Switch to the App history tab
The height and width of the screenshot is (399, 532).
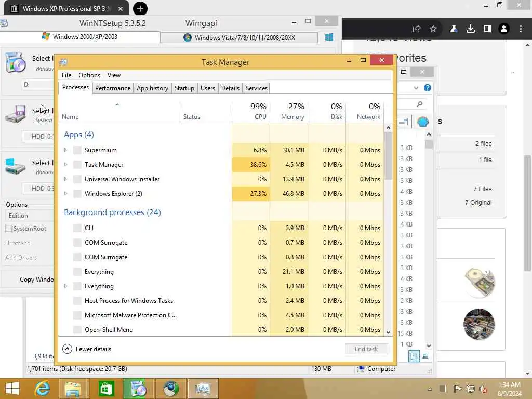tap(152, 88)
